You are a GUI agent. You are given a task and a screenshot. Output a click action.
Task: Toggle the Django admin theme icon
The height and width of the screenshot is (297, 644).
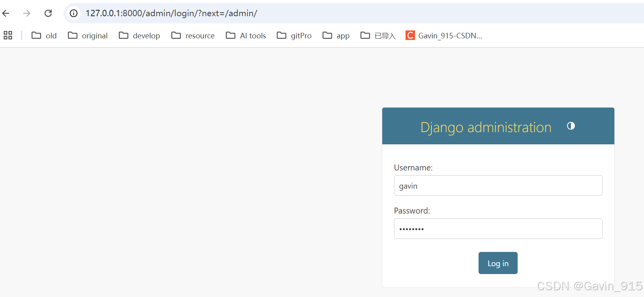(x=571, y=126)
